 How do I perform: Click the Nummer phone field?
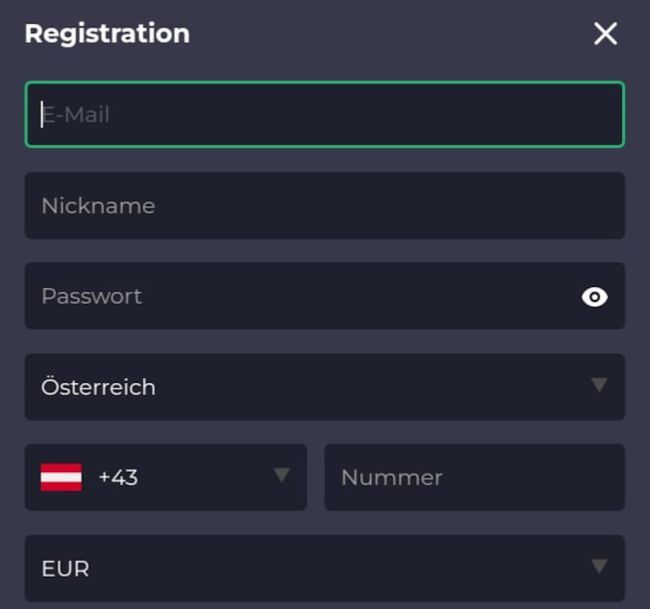pyautogui.click(x=474, y=478)
